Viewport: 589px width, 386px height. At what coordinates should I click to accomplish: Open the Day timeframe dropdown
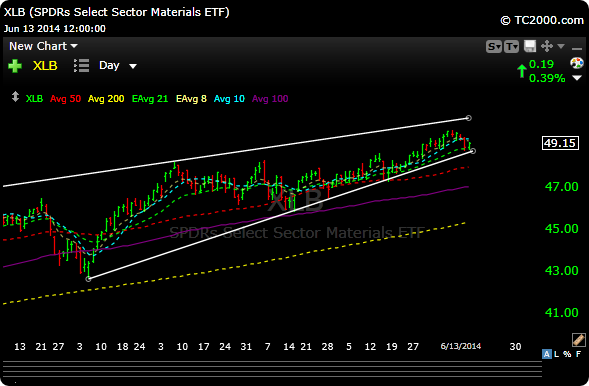(118, 66)
